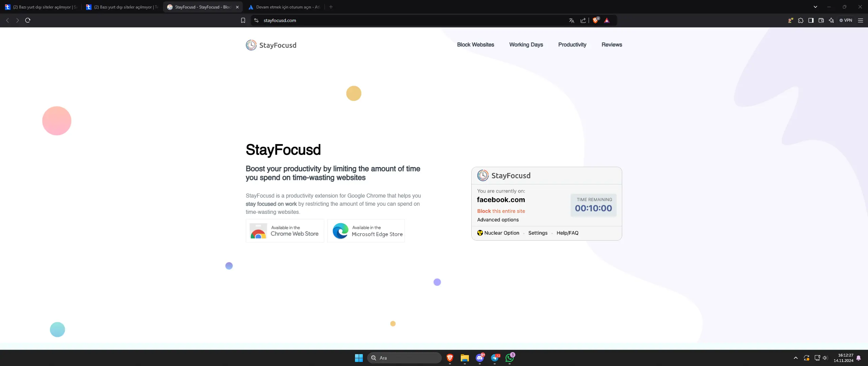The height and width of the screenshot is (366, 868).
Task: Open Brave Shields lion icon
Action: click(x=596, y=20)
